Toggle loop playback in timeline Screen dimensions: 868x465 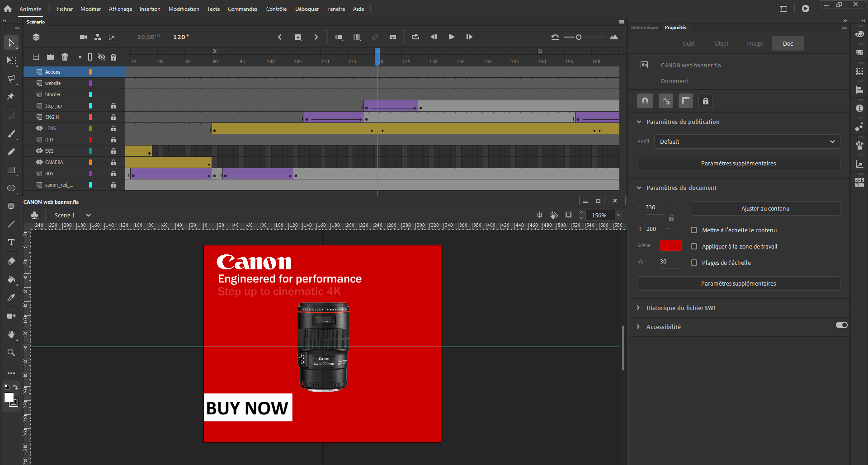point(415,37)
